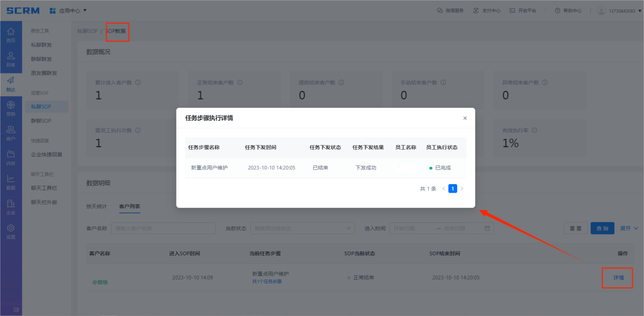Screen dimensions: 644x316
Task: Open the 客户 customers sidebar icon
Action: click(x=11, y=132)
